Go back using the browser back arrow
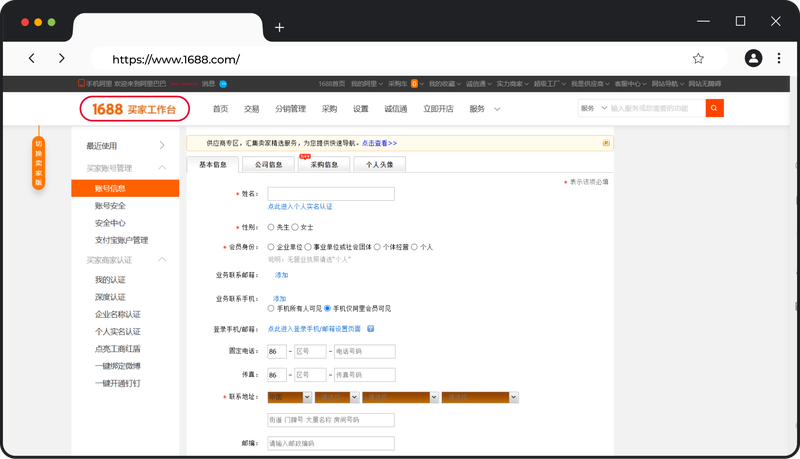800x459 pixels. click(x=32, y=59)
